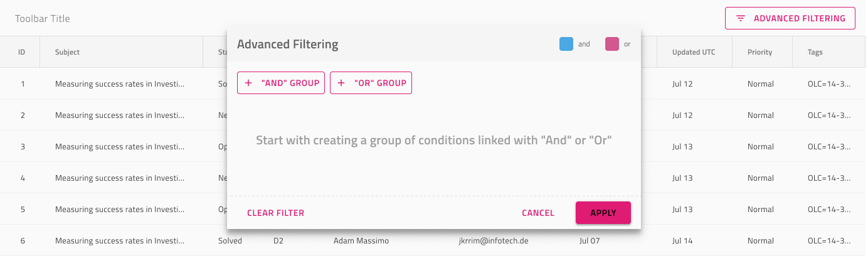Sort by the Subject column header

pos(67,52)
